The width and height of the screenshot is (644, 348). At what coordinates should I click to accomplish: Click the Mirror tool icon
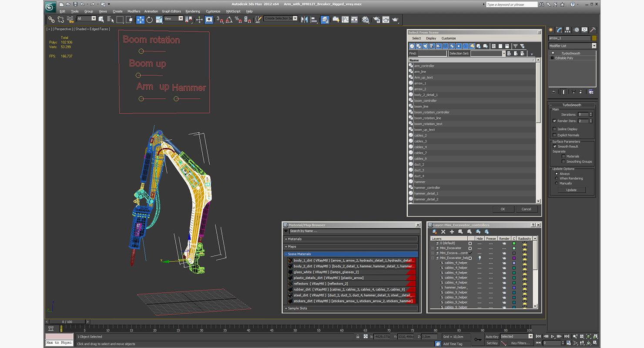coord(304,20)
